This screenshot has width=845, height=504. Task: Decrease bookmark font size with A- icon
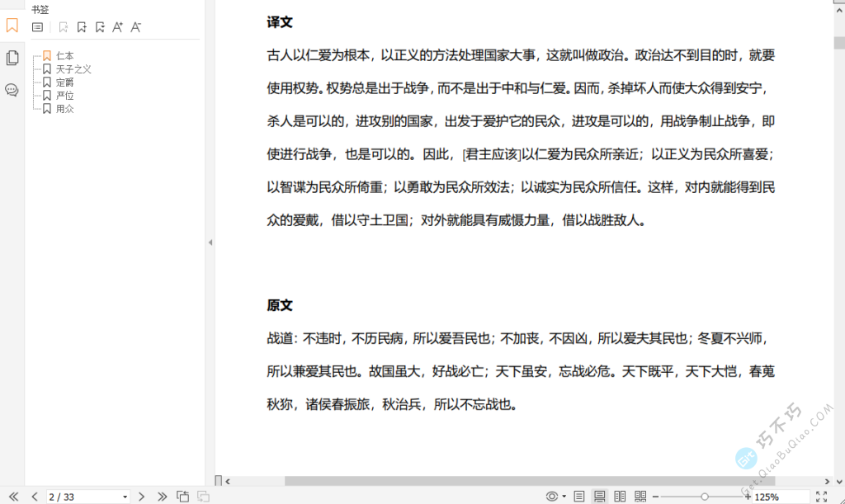point(136,27)
